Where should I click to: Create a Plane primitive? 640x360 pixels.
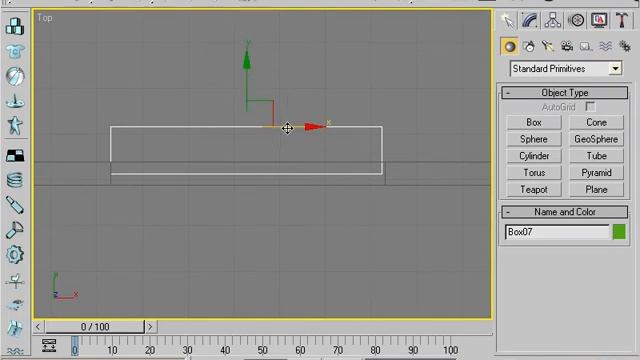(x=596, y=190)
